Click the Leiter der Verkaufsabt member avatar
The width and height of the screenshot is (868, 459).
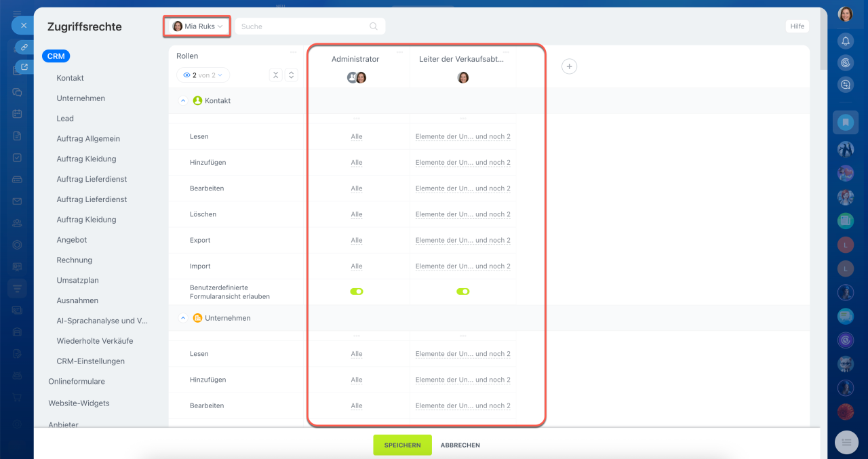[x=463, y=77]
